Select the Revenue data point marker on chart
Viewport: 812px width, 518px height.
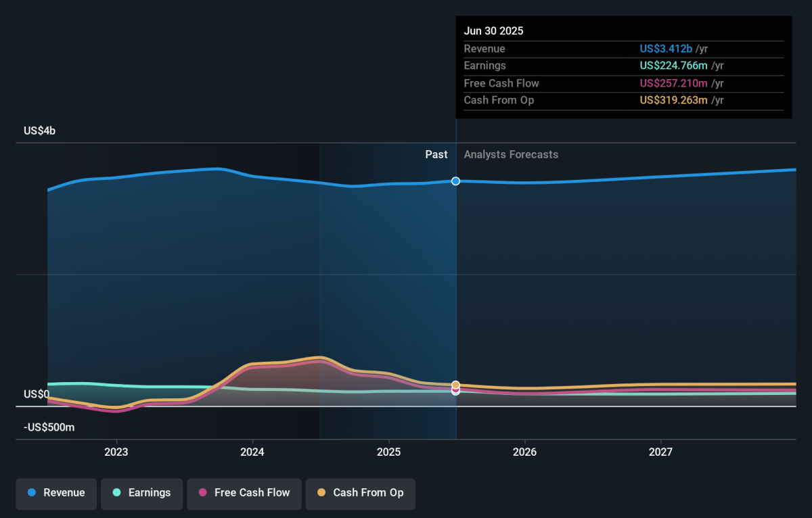click(x=456, y=181)
